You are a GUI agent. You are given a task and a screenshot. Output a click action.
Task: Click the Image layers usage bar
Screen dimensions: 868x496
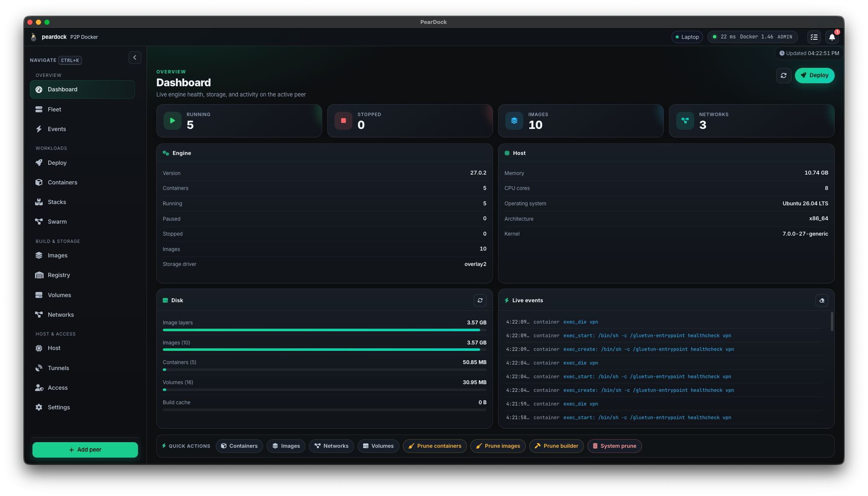pos(324,330)
